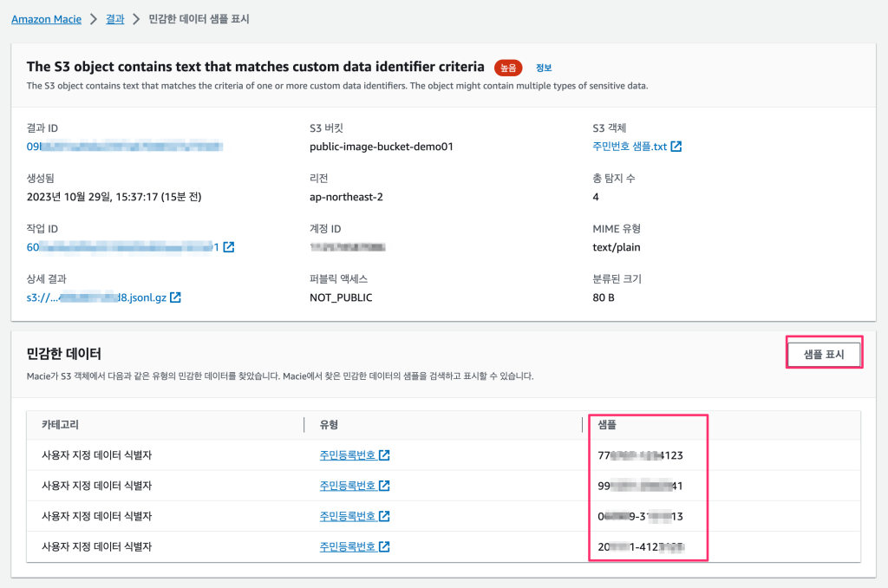Click external icon in row with sample ending 13

tap(384, 517)
